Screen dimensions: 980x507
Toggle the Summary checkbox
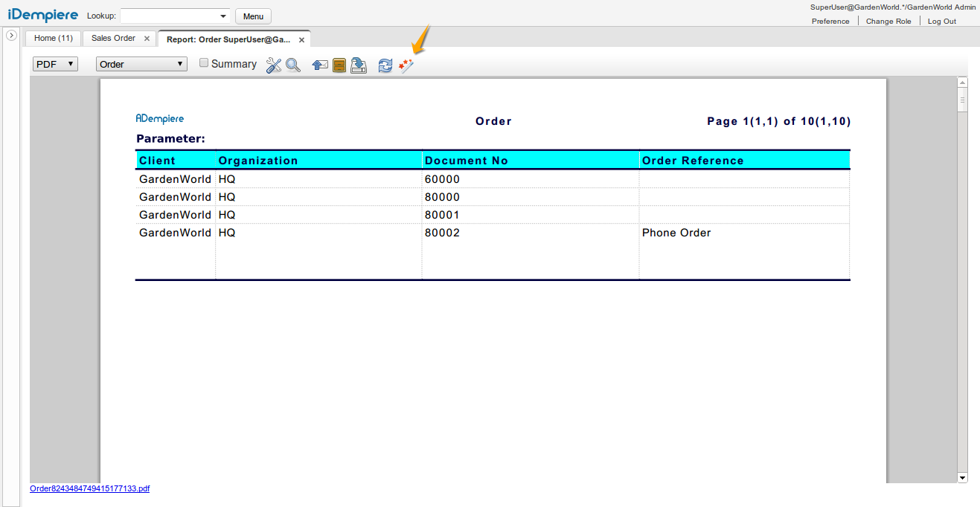204,63
